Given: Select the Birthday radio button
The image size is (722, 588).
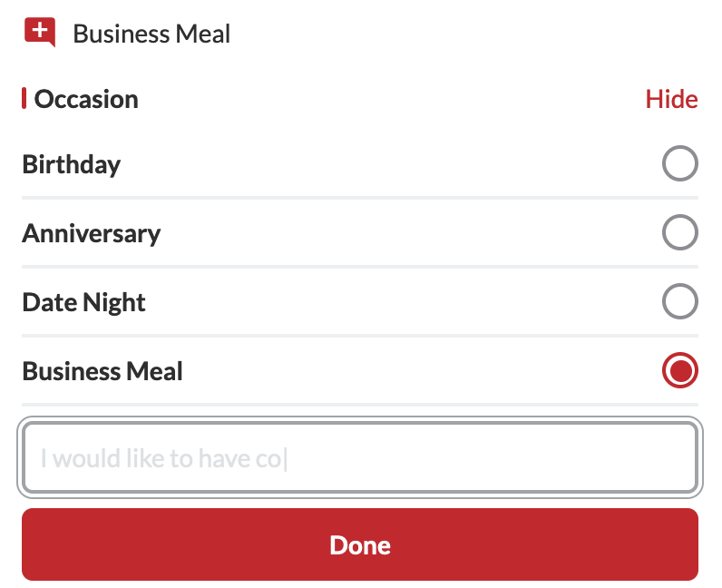Looking at the screenshot, I should coord(679,164).
